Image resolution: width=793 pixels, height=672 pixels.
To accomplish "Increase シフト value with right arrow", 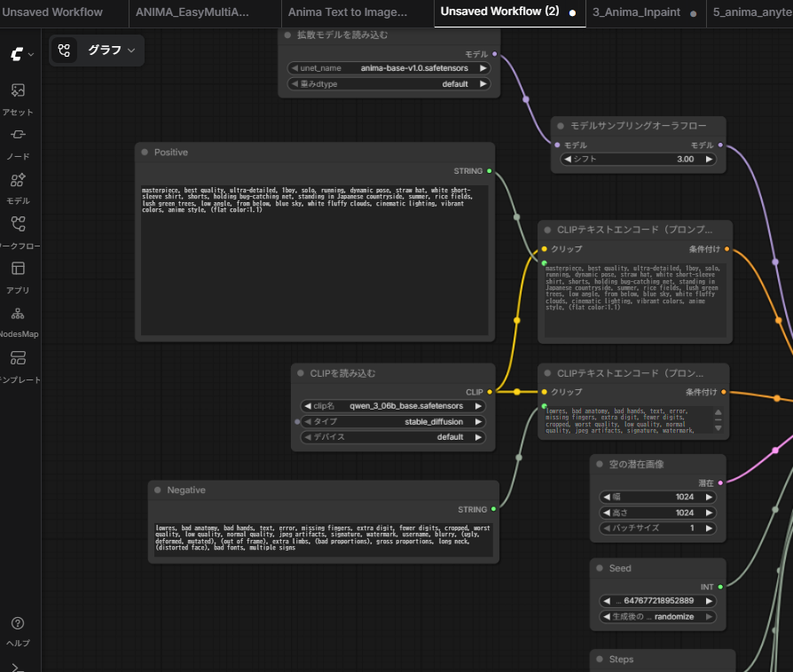I will click(x=709, y=160).
